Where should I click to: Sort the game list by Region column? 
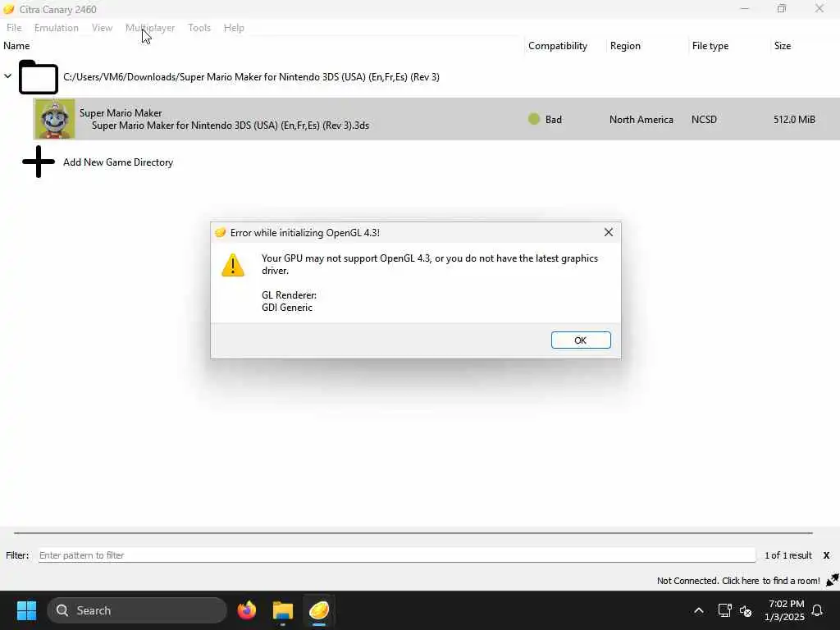click(x=625, y=46)
